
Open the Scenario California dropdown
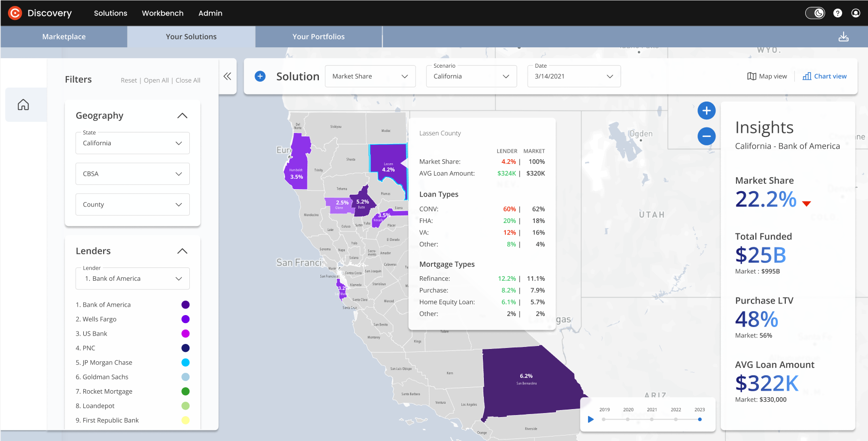[471, 76]
